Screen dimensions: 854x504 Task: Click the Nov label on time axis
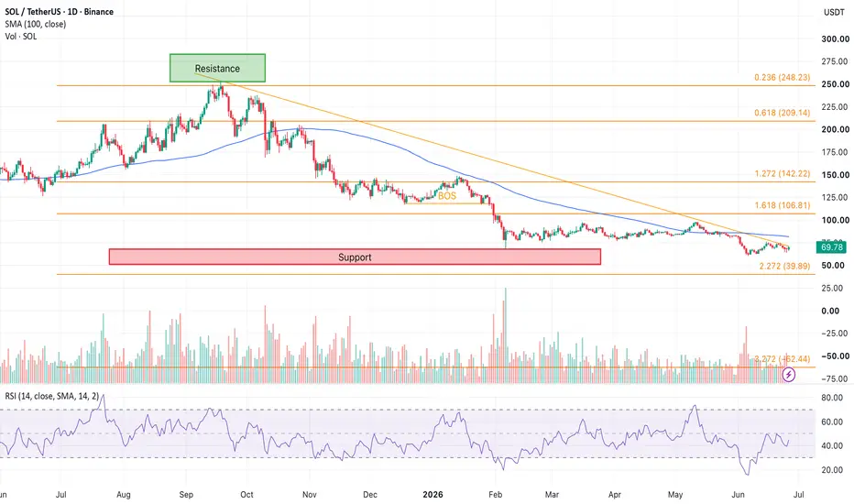[310, 495]
